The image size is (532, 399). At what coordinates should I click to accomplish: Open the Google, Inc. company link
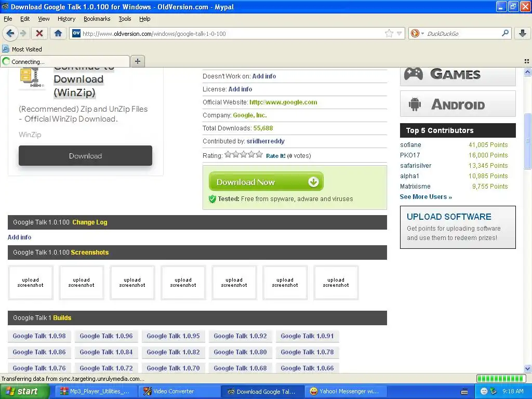pyautogui.click(x=250, y=115)
